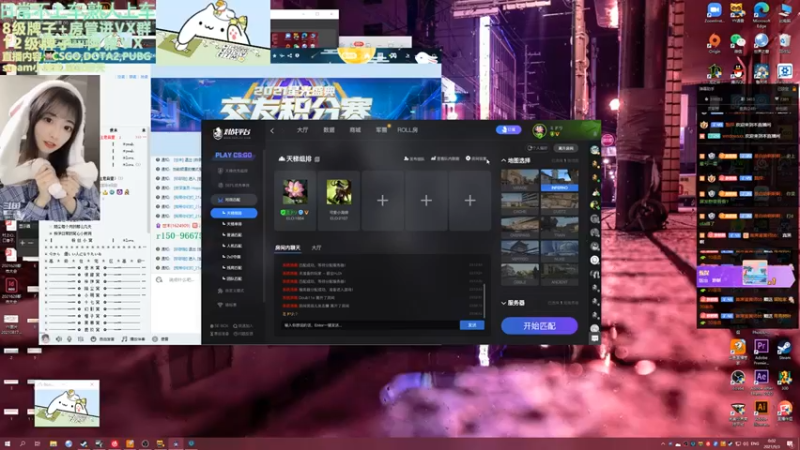Open Microsoft Edge desktop shortcut
This screenshot has height=450, width=800.
click(761, 13)
